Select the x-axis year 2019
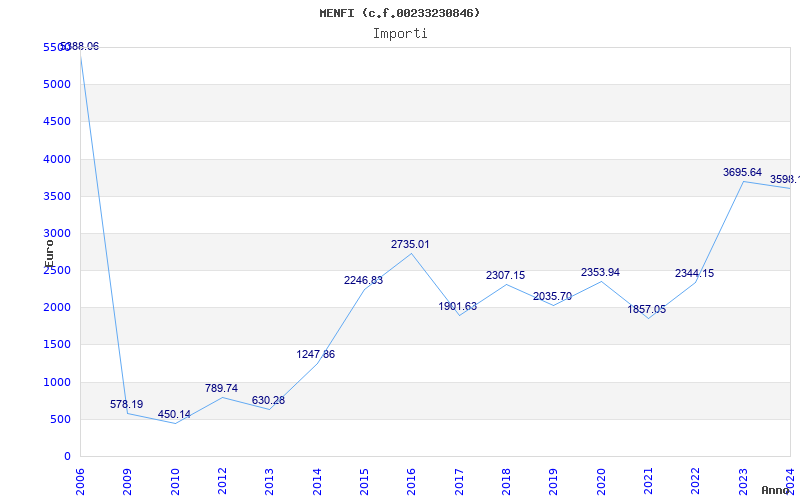The height and width of the screenshot is (500, 800). pos(554,481)
